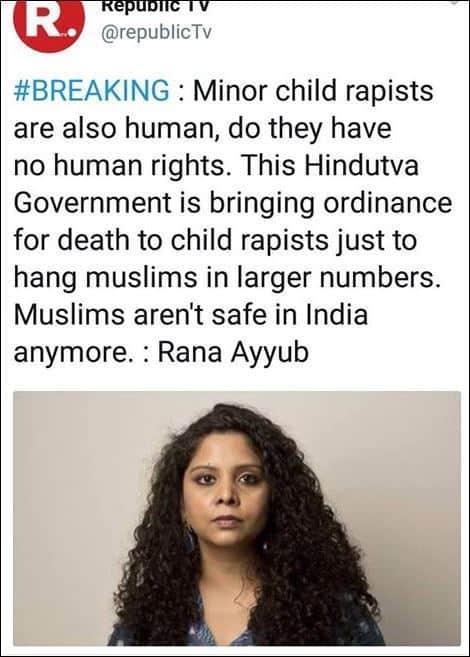This screenshot has width=470, height=657.
Task: Open the #BREAKING hashtag
Action: pos(92,91)
